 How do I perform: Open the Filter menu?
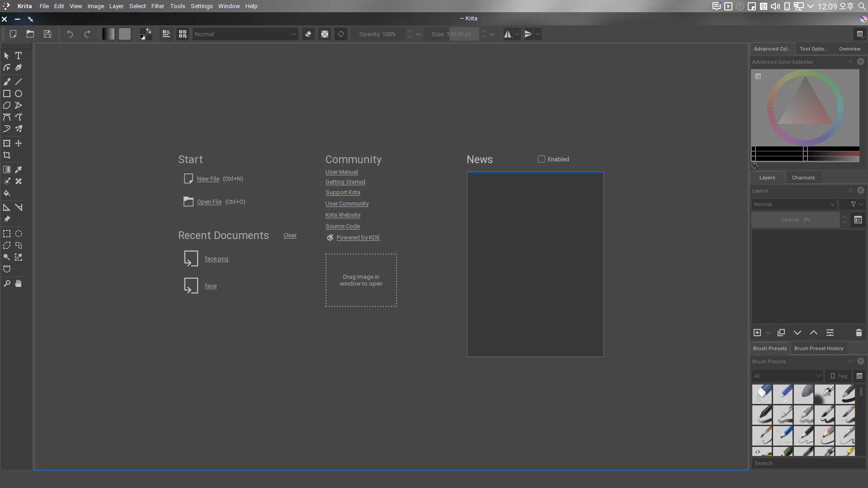pyautogui.click(x=157, y=6)
